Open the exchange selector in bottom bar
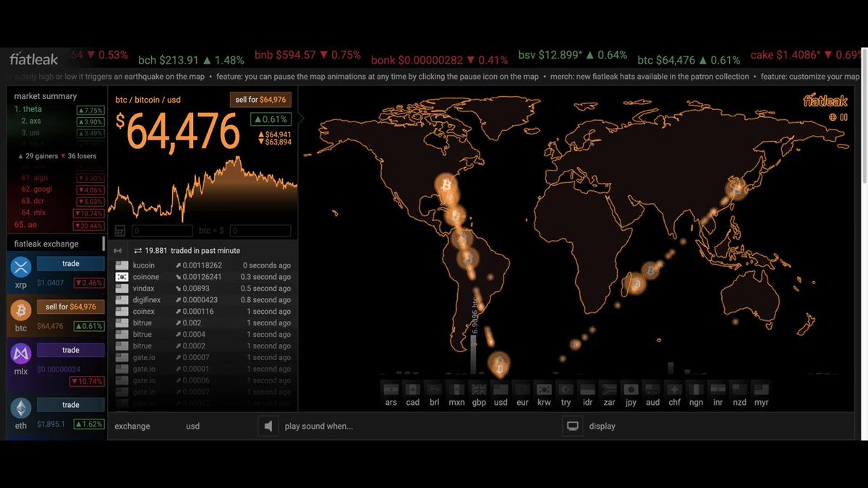Viewport: 868px width, 488px height. (x=132, y=427)
